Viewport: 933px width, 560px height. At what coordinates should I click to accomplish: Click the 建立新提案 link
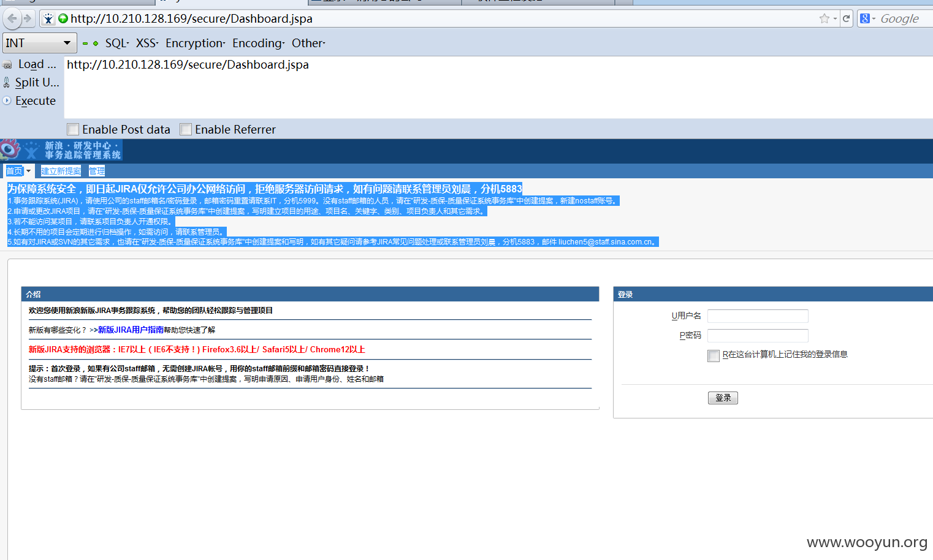[x=61, y=171]
